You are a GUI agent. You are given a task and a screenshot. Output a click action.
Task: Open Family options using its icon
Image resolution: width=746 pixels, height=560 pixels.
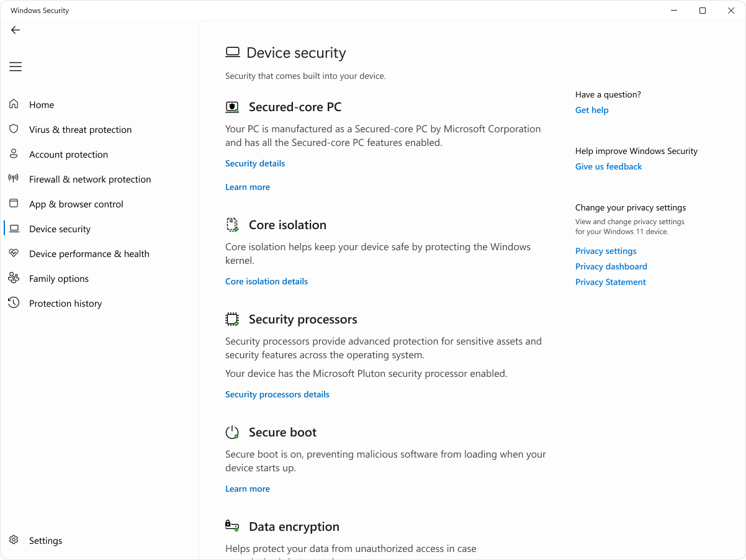pos(14,278)
